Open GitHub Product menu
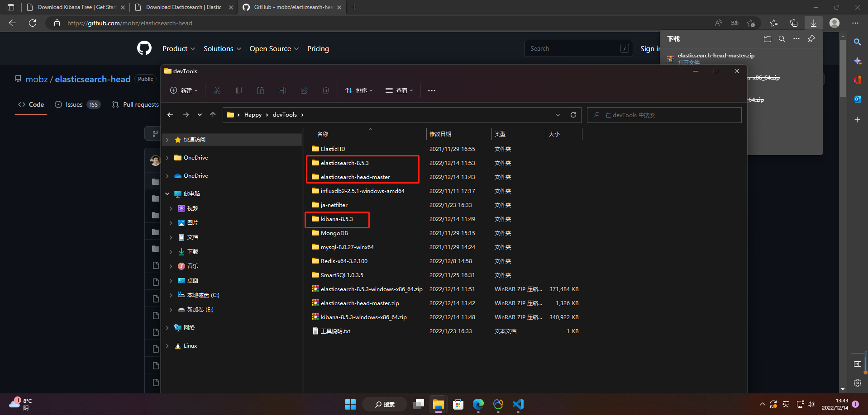This screenshot has width=868, height=415. tap(179, 48)
